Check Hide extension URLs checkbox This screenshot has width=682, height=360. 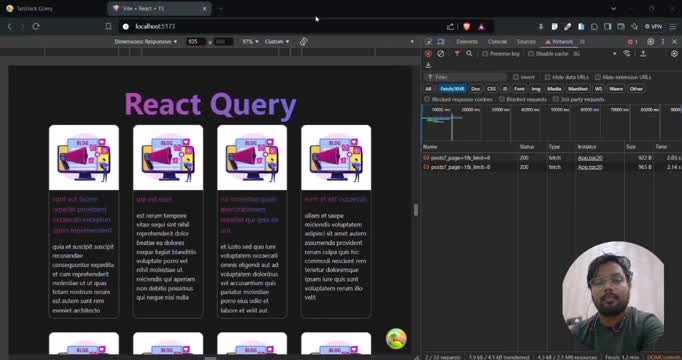598,77
